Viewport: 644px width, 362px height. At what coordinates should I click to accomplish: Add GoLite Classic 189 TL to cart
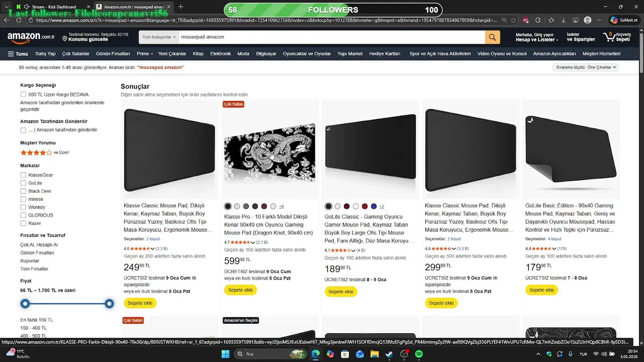point(341,292)
